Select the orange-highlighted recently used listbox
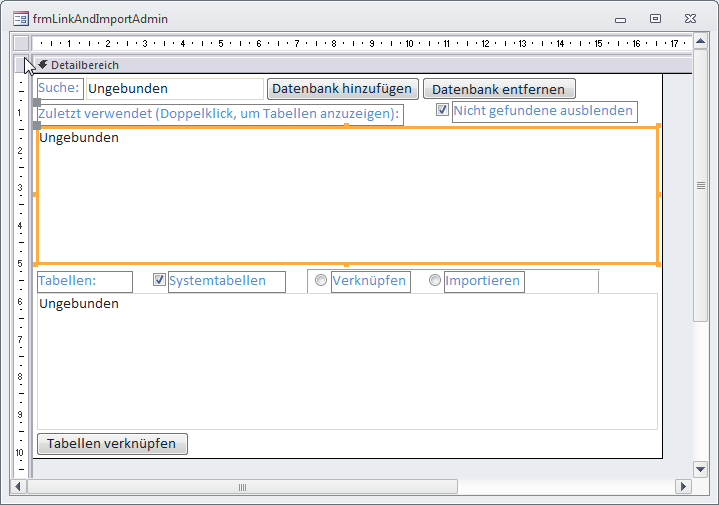719x505 pixels. point(346,195)
